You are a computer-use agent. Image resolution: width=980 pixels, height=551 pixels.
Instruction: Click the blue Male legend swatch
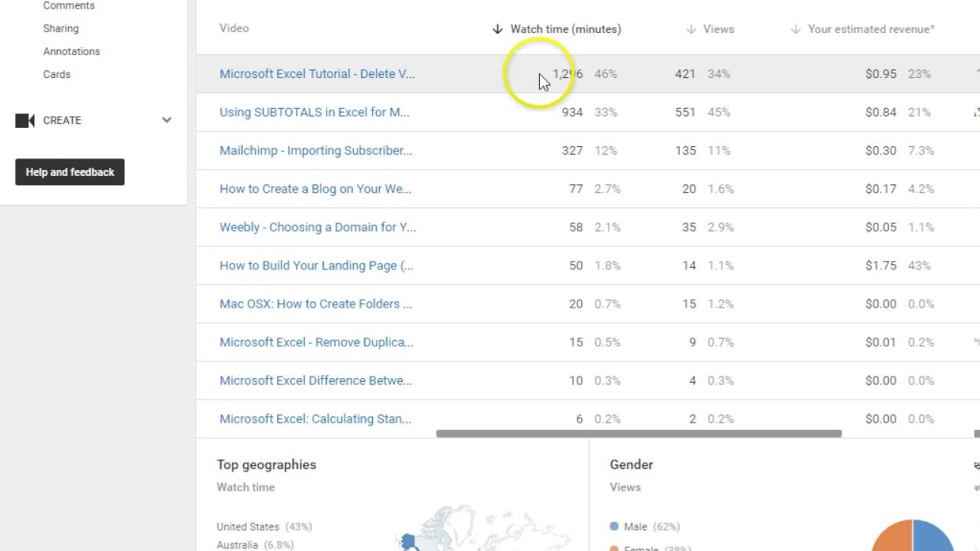[614, 527]
